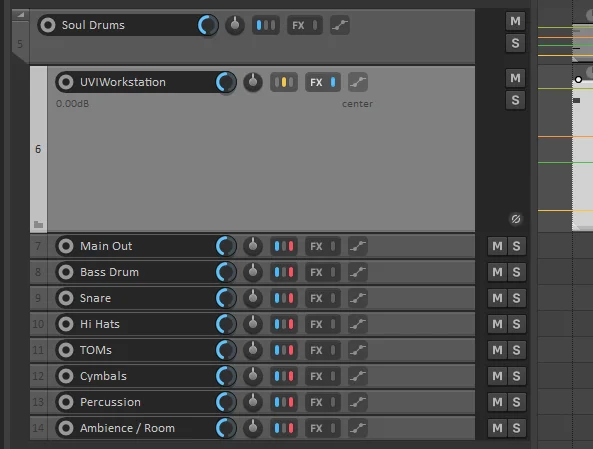593x449 pixels.
Task: Select track number 6 in panel
Action: (38, 149)
